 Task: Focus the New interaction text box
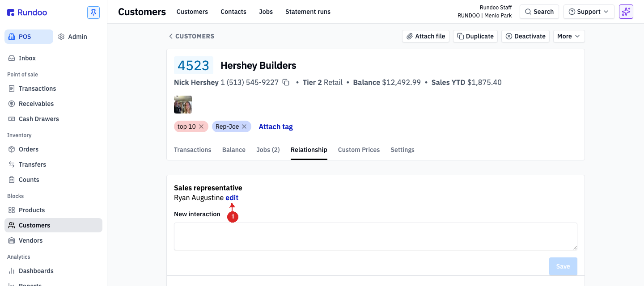[376, 236]
